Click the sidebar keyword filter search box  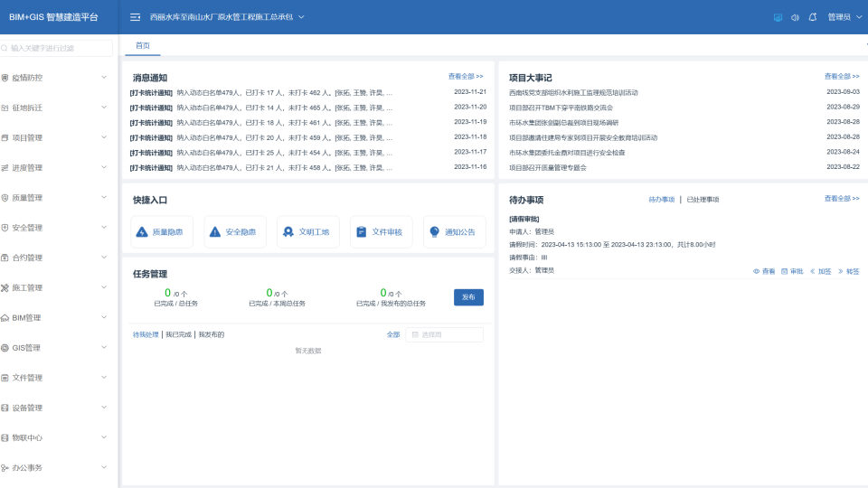pos(58,48)
